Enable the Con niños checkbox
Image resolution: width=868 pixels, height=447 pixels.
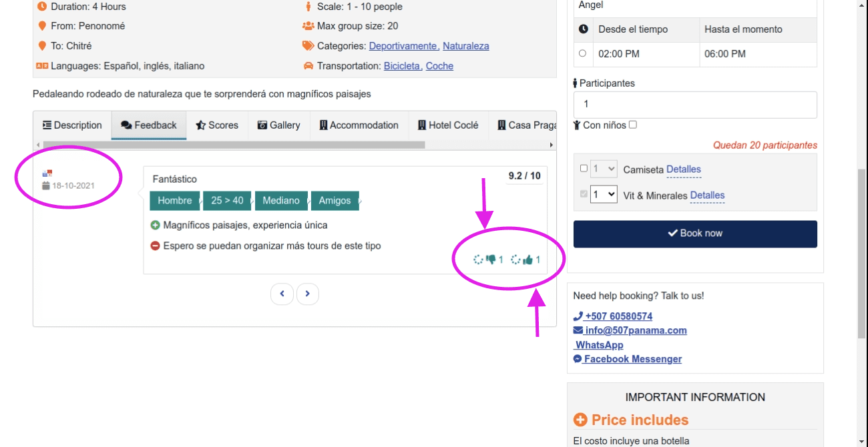coord(633,125)
